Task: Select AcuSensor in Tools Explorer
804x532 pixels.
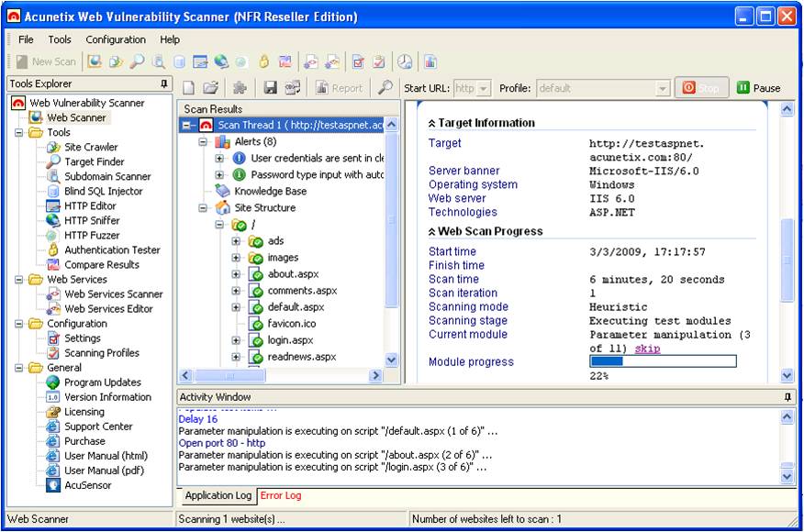Action: pyautogui.click(x=87, y=485)
